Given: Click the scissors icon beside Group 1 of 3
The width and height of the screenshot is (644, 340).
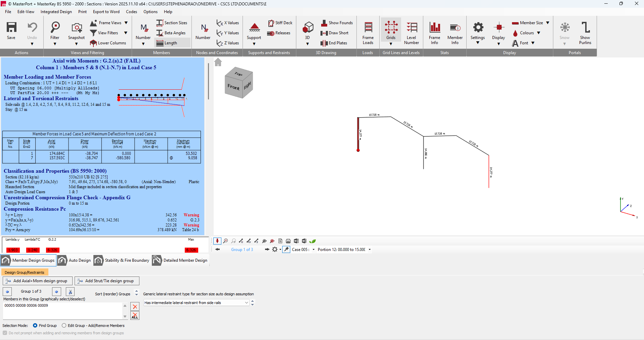Looking at the screenshot, I should [x=70, y=292].
